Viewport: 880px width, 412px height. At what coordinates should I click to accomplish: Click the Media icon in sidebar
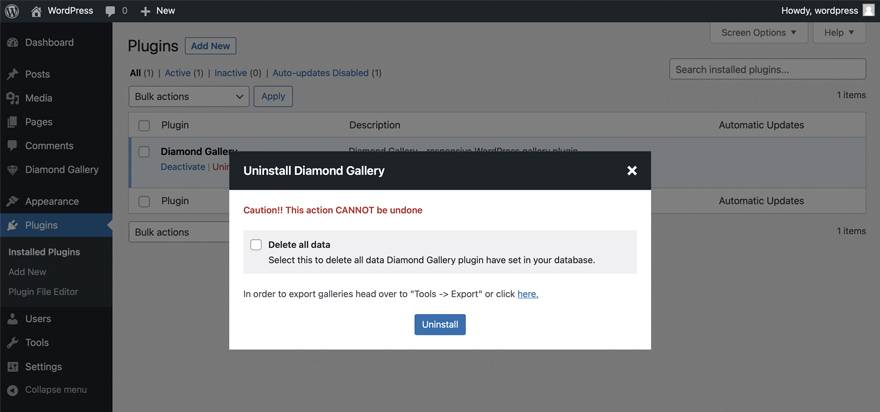[12, 98]
